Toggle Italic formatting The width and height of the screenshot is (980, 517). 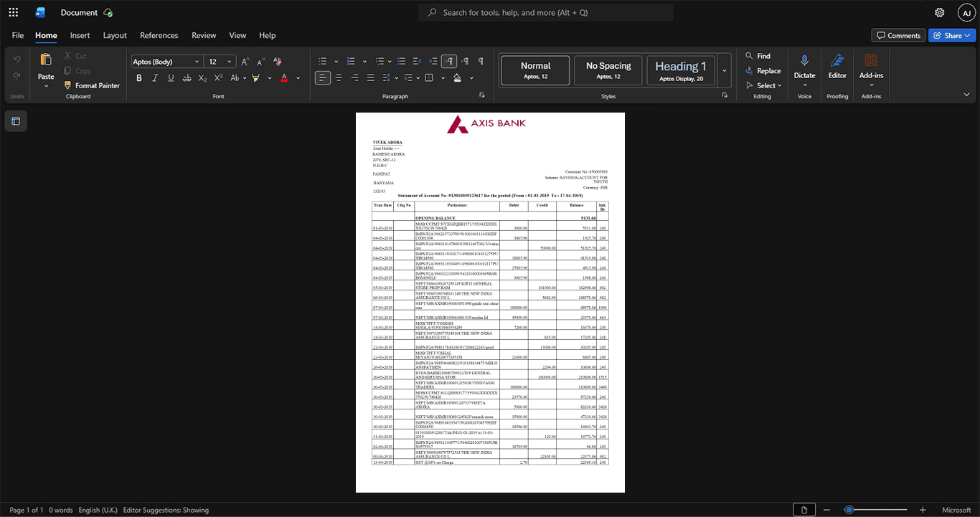(155, 77)
